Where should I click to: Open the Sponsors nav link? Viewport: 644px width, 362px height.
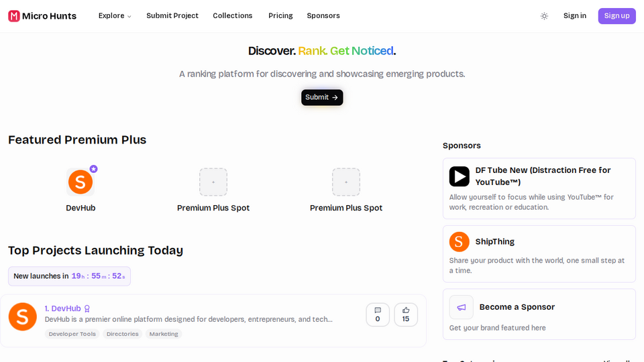coord(323,15)
